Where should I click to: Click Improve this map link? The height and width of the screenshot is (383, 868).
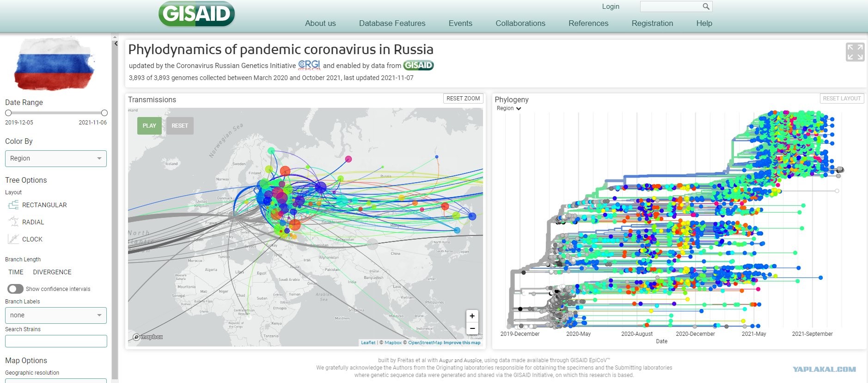pyautogui.click(x=462, y=343)
